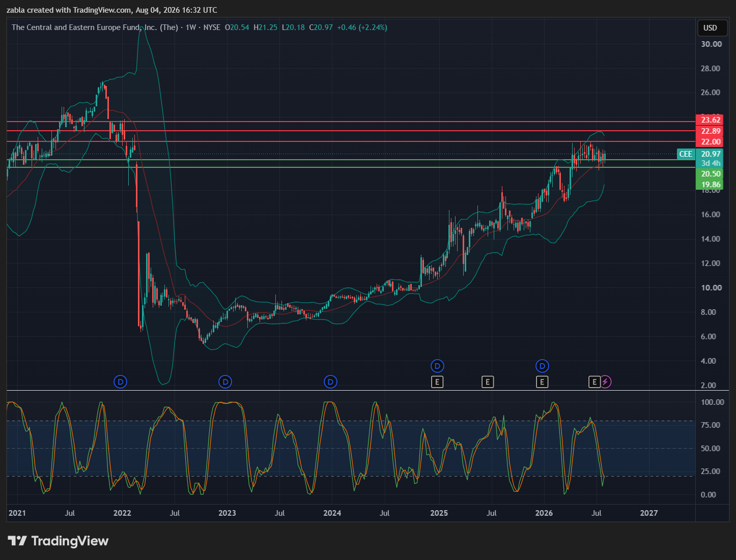Click the 1W interval in the chart legend
Viewport: 736px width, 560px height.
pos(191,27)
